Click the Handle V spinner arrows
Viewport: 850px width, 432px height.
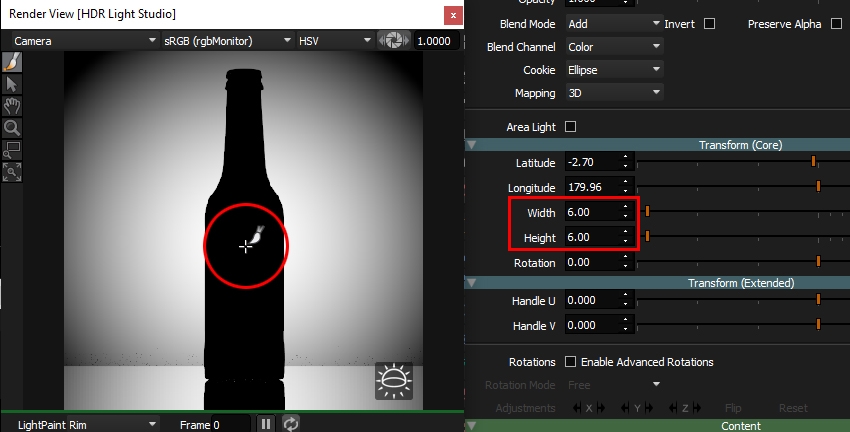pos(626,325)
